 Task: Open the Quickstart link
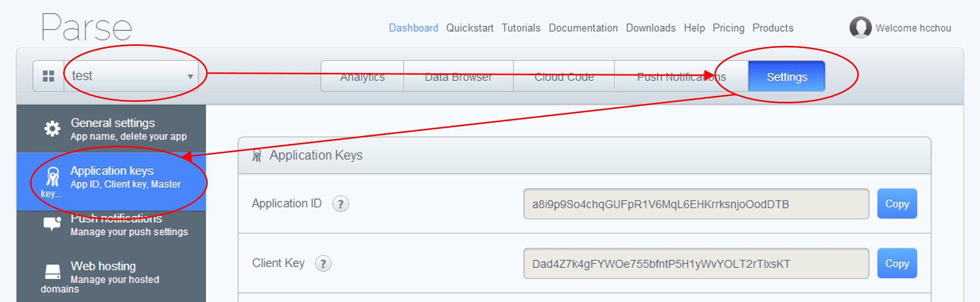[470, 28]
